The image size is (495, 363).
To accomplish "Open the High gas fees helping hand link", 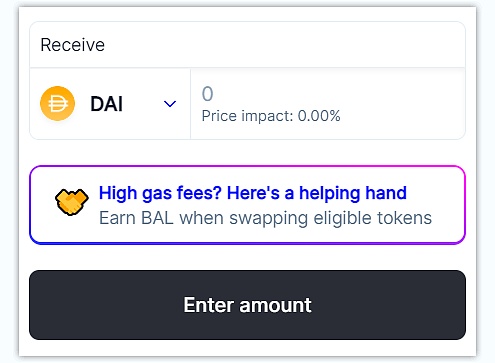I will (253, 193).
